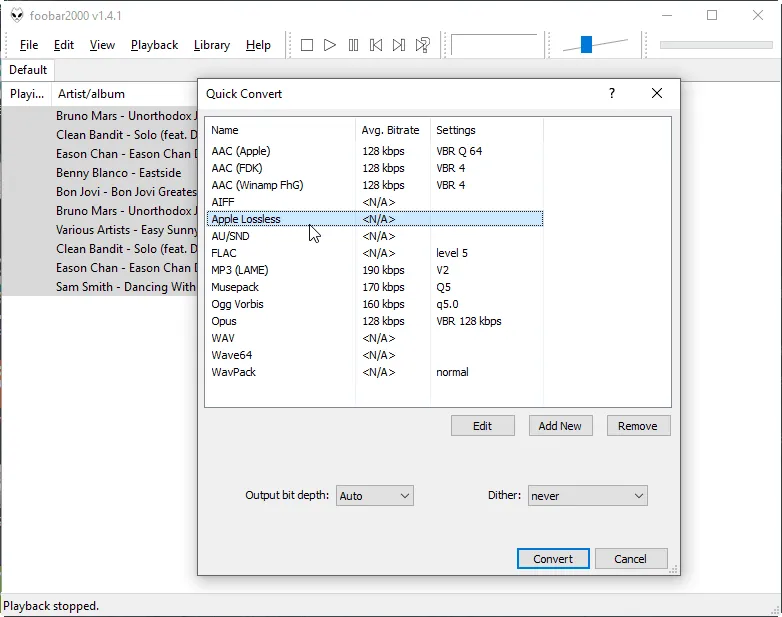Select the Wave64 preset

pos(375,355)
